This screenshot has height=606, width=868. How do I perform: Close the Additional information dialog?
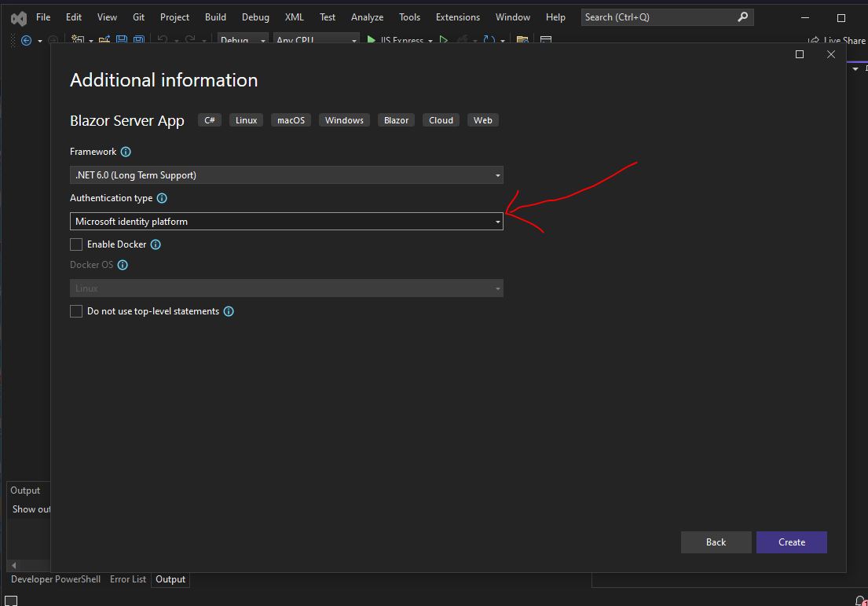point(831,54)
